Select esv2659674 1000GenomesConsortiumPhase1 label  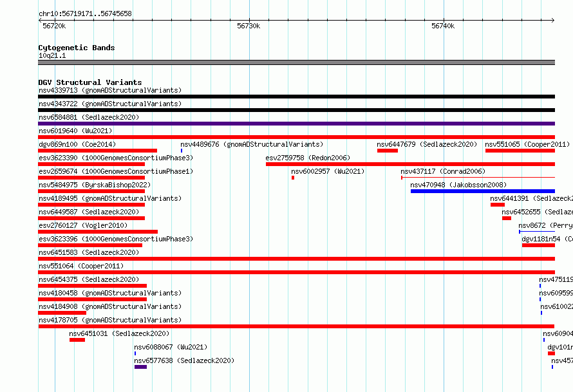116,171
